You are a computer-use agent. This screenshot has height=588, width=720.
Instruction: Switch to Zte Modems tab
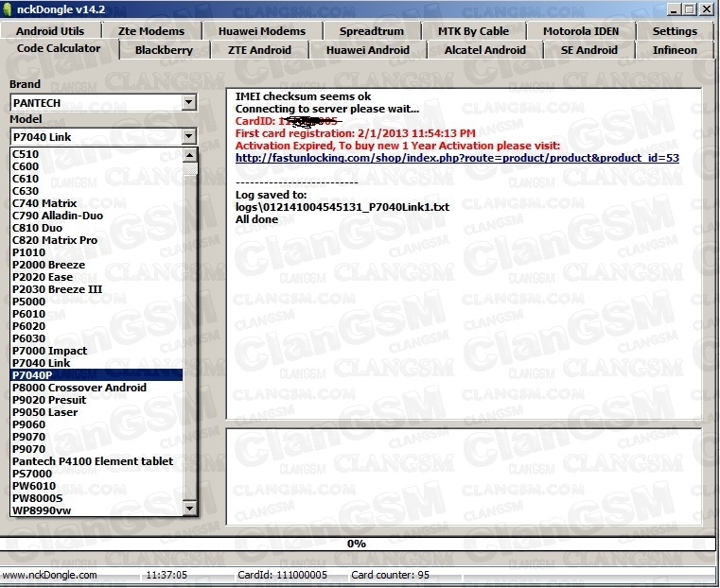click(x=151, y=31)
